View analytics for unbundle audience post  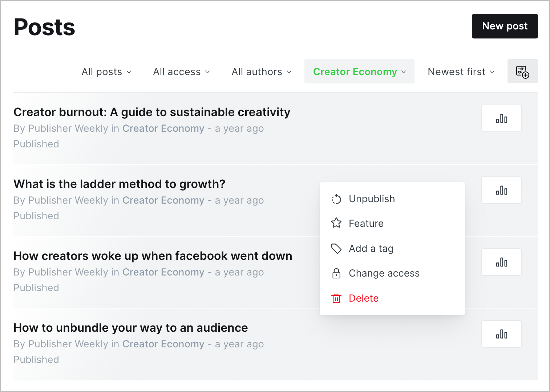pyautogui.click(x=501, y=334)
